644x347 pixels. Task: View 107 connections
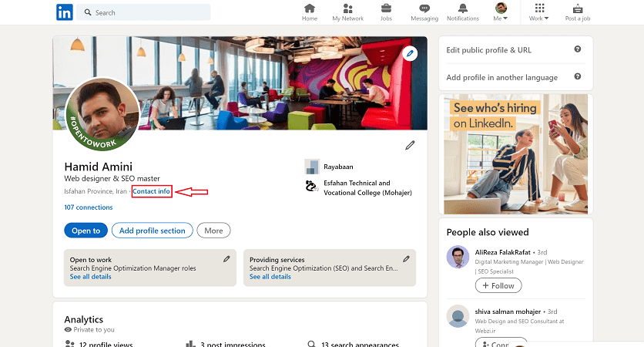[x=89, y=207]
